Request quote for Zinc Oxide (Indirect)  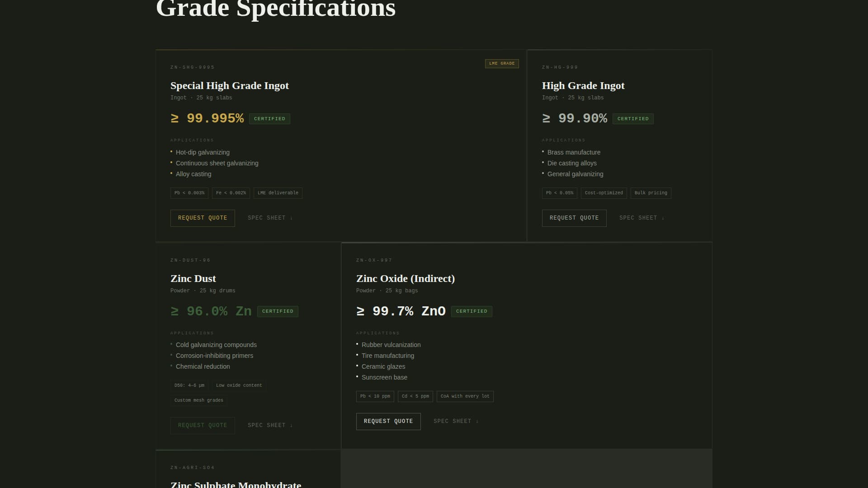(388, 421)
